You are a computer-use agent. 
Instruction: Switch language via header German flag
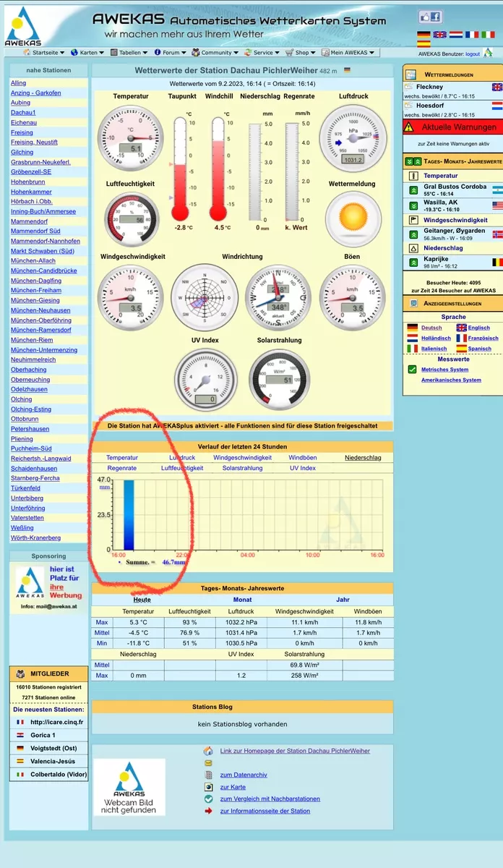(x=424, y=34)
